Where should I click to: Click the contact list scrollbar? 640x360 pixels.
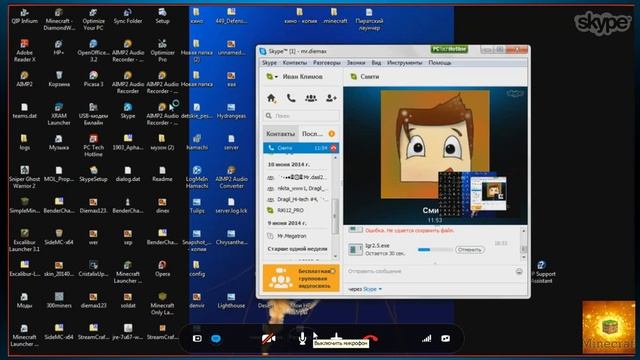click(336, 217)
